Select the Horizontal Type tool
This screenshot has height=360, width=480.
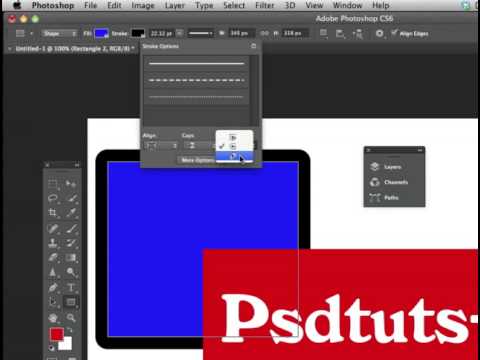pos(71,287)
